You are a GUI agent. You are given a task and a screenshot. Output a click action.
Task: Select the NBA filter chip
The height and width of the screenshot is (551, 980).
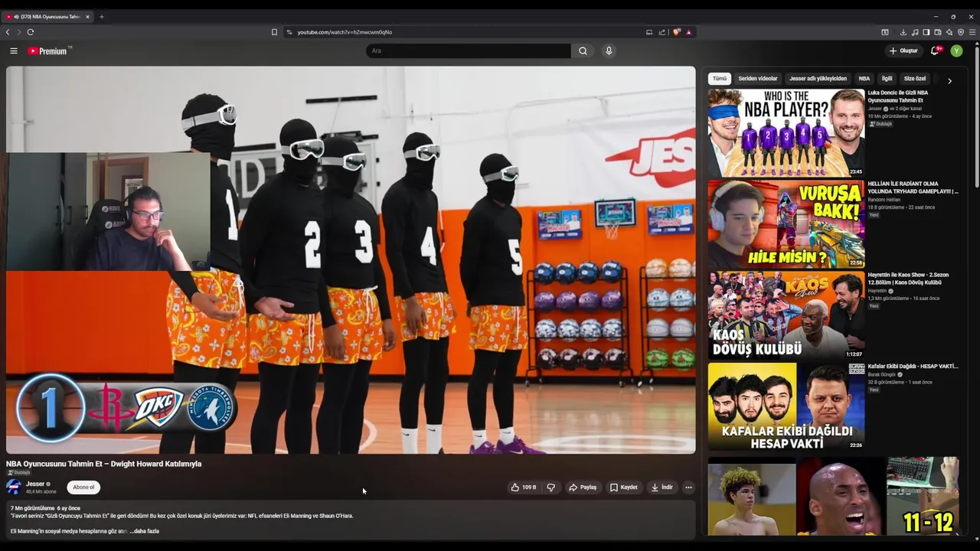click(x=864, y=78)
